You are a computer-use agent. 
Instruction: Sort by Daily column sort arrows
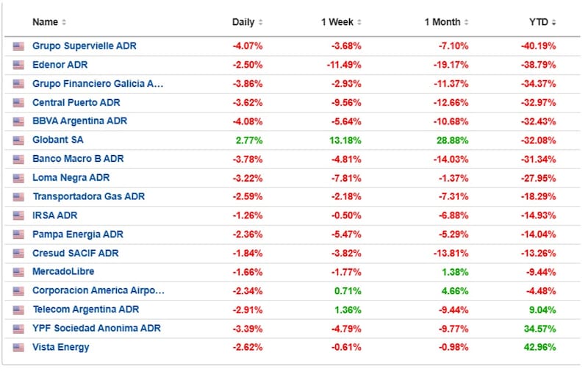pos(261,22)
